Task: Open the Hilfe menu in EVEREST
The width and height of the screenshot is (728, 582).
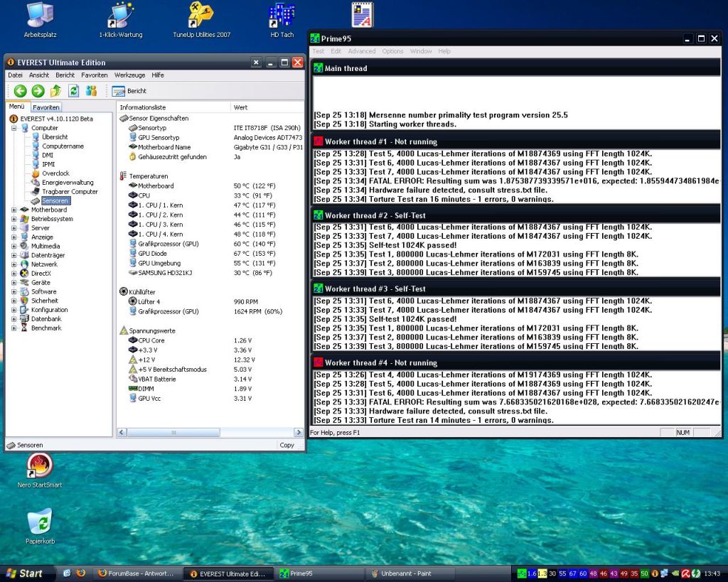Action: point(158,75)
